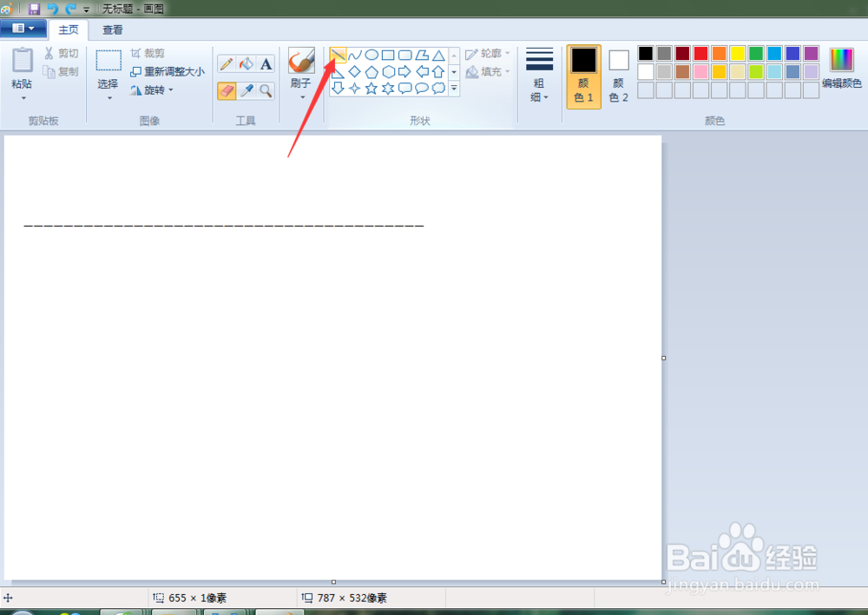Select the Eraser tool

click(227, 91)
